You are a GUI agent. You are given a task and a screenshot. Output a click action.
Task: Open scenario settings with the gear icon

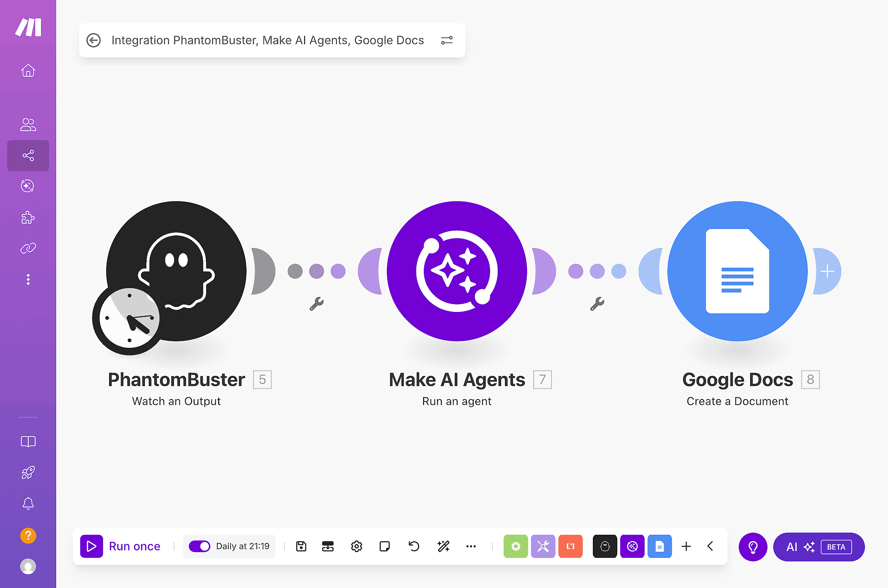[356, 546]
